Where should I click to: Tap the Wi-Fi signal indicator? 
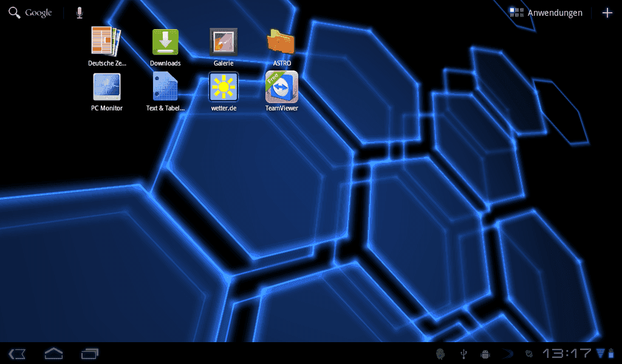point(601,353)
